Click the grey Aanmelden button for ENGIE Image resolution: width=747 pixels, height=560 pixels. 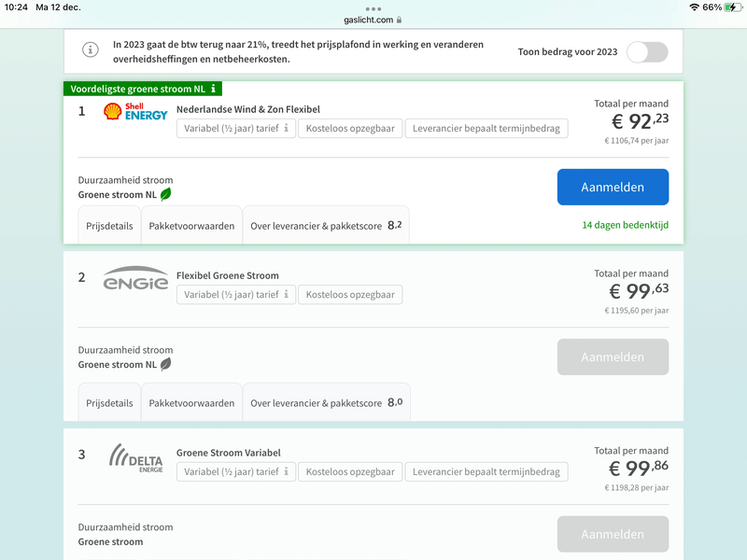coord(613,357)
